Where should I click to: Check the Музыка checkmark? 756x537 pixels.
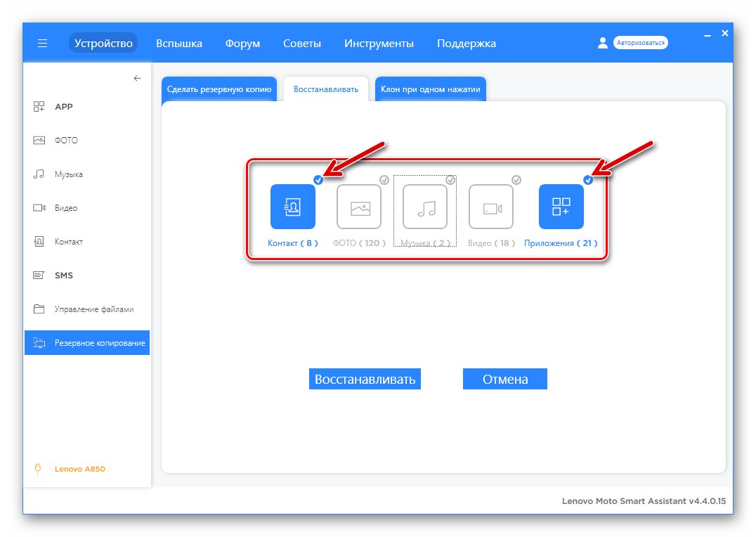[x=450, y=180]
